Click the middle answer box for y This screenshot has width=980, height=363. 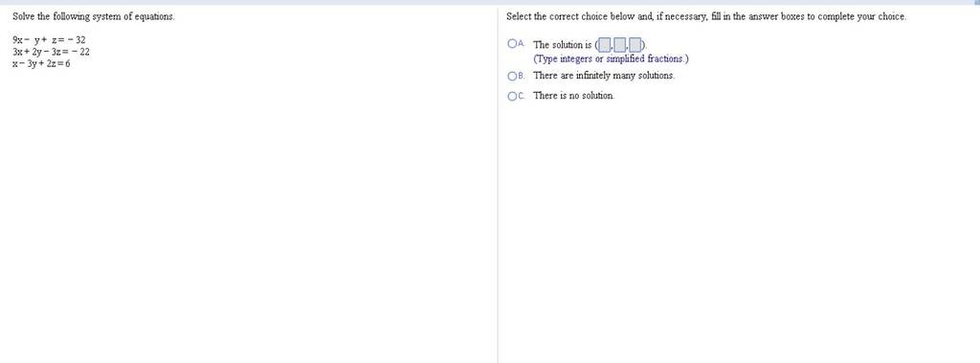tap(619, 44)
